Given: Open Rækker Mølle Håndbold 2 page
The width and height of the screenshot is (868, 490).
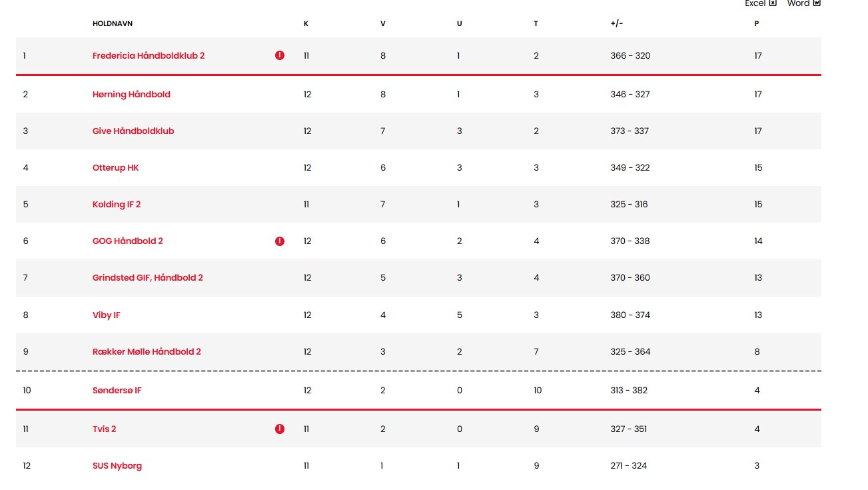Looking at the screenshot, I should coord(147,352).
